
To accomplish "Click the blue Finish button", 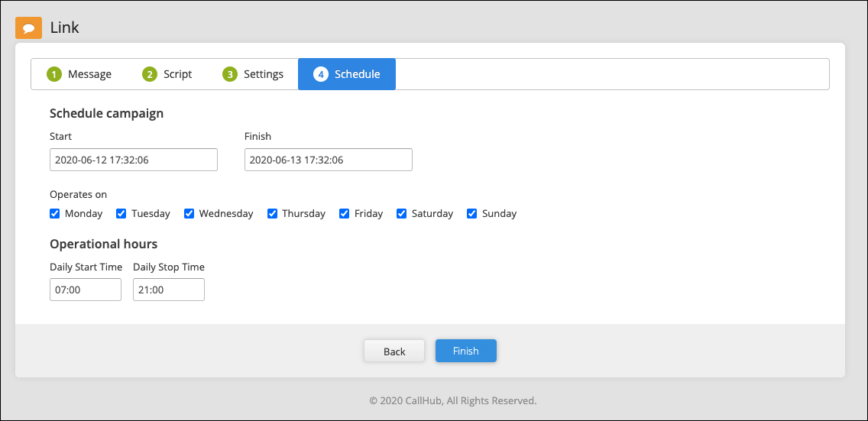I will pos(465,351).
